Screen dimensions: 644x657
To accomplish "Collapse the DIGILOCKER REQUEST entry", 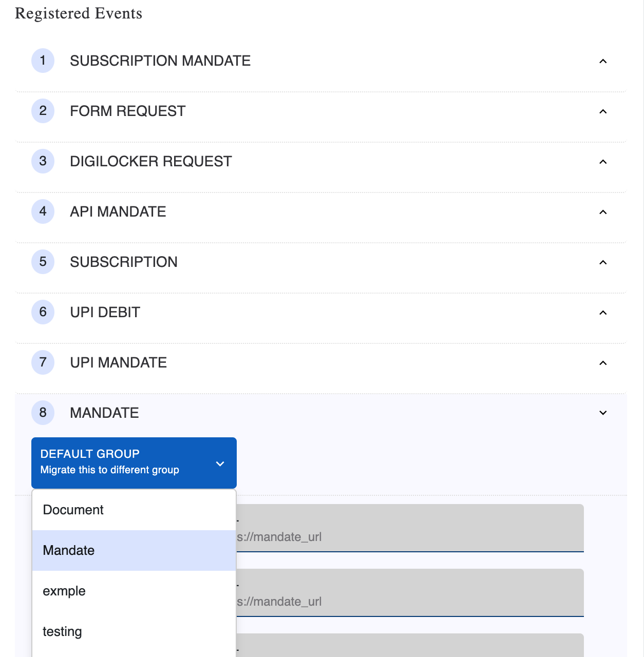I will (603, 161).
